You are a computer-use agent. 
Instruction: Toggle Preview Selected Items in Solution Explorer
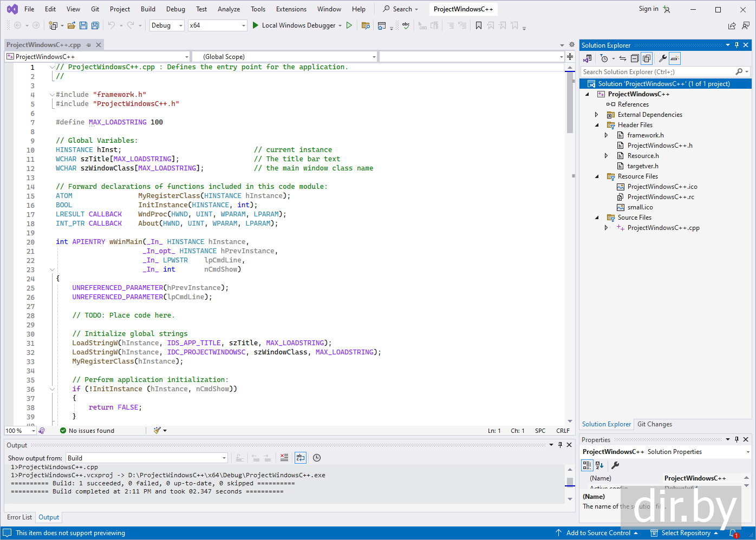(x=674, y=58)
